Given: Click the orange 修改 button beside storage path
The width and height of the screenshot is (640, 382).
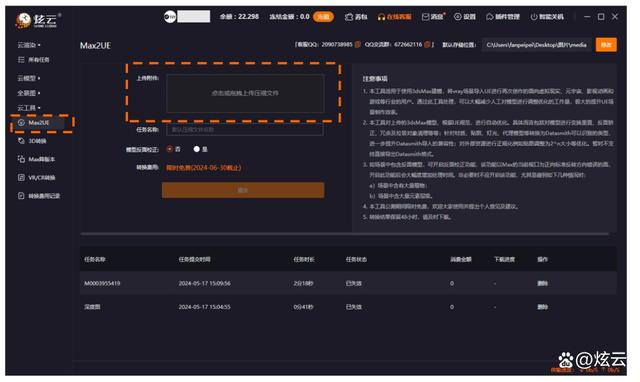Looking at the screenshot, I should tap(606, 45).
